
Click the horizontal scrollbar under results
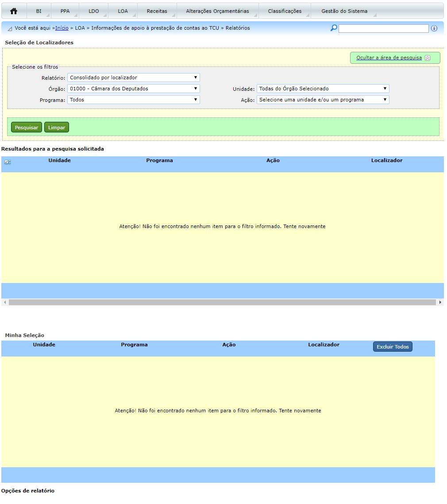(x=222, y=302)
